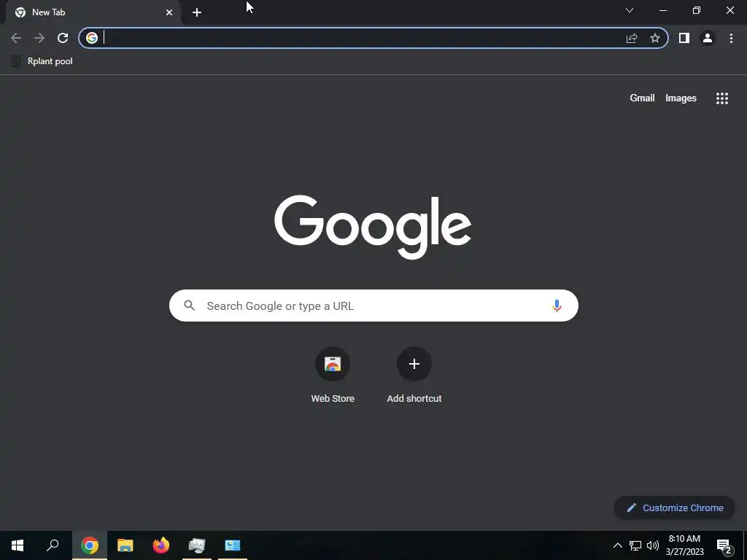Open Gmail link
Viewport: 747px width, 560px height.
click(642, 98)
